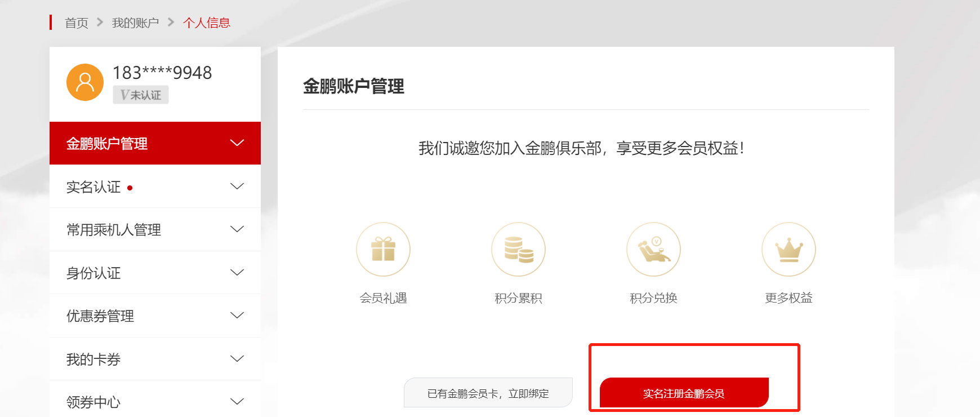The width and height of the screenshot is (980, 417).
Task: Expand the 身份认证 chevron arrow
Action: [237, 273]
